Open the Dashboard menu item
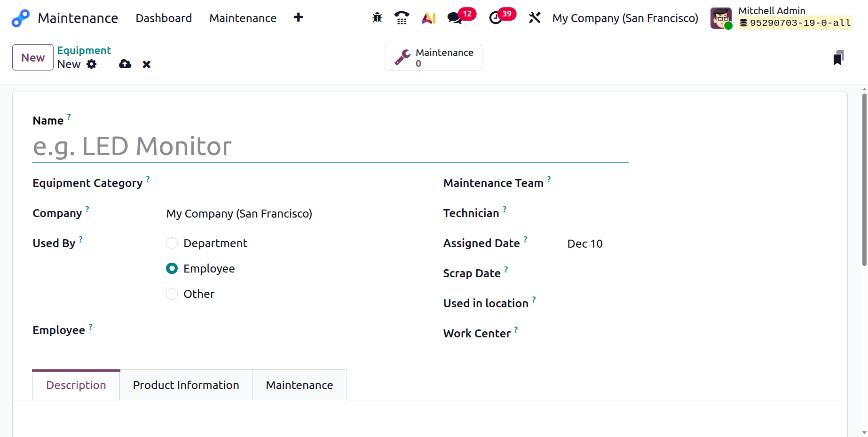 click(164, 18)
